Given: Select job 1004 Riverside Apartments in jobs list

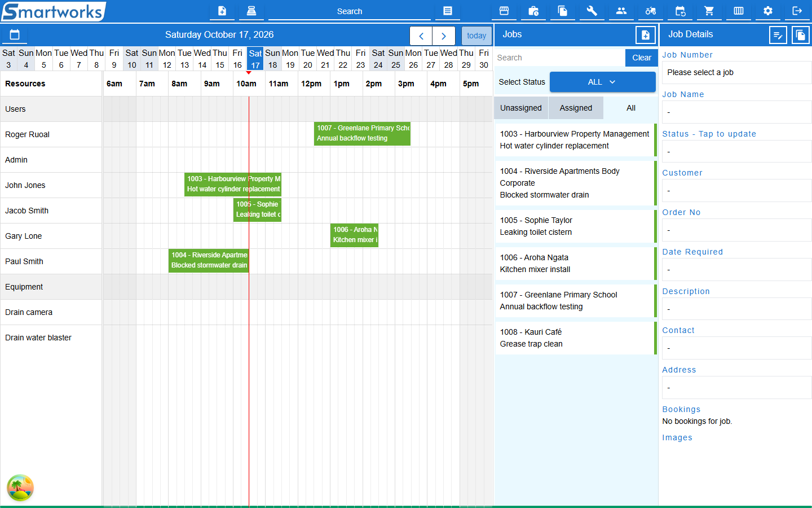Looking at the screenshot, I should pos(576,183).
